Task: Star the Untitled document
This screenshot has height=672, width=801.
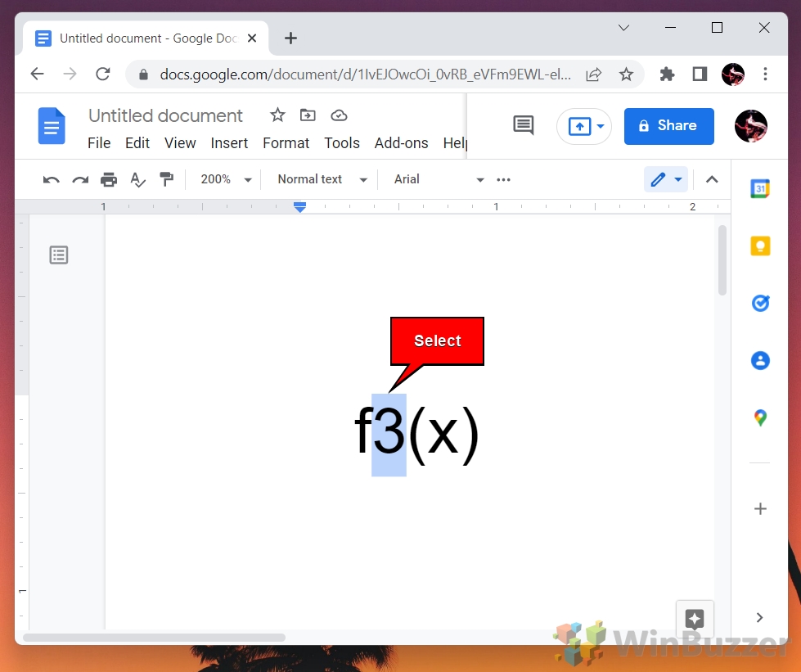Action: click(x=277, y=115)
